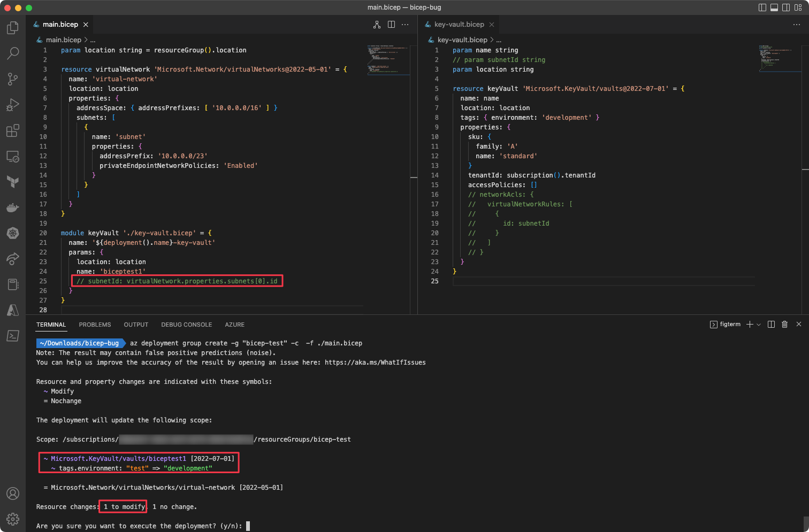The height and width of the screenshot is (532, 809).
Task: Split the terminal panel
Action: click(x=771, y=325)
